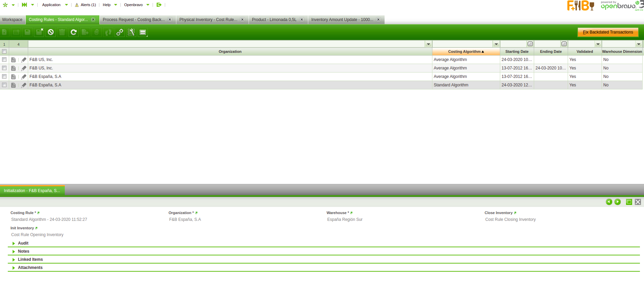Click the Cancel Changes (undo) toolbar icon
Viewport: 644px width, 293px height.
51,32
